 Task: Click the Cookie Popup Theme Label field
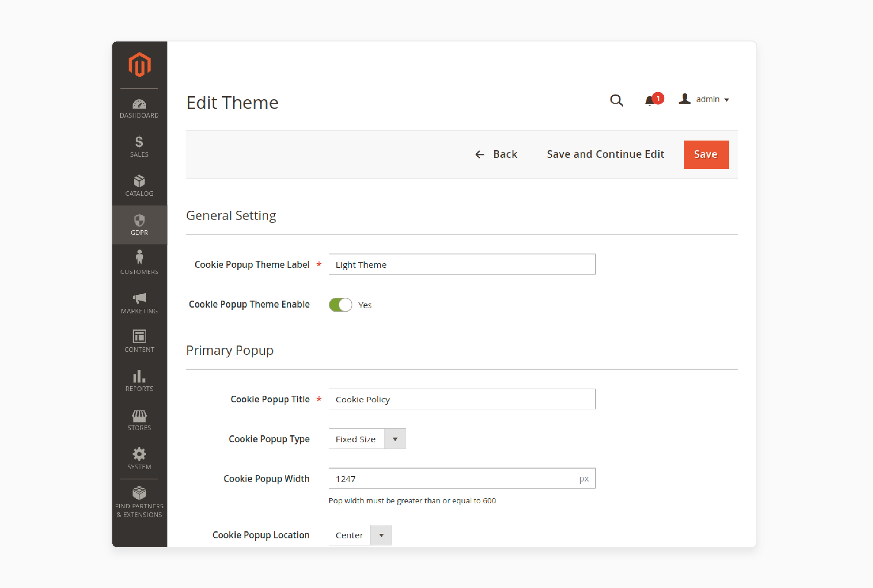[x=462, y=264]
